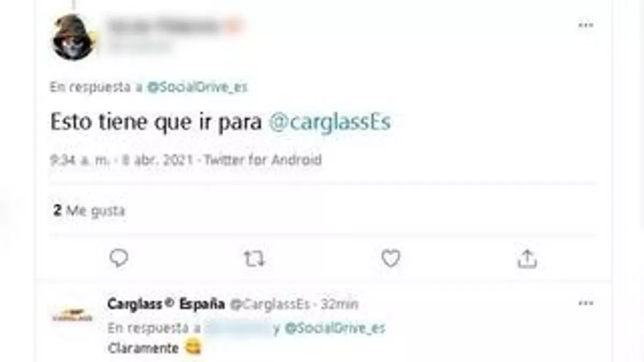
Task: View the 2 Me gusta likes list
Action: point(89,211)
